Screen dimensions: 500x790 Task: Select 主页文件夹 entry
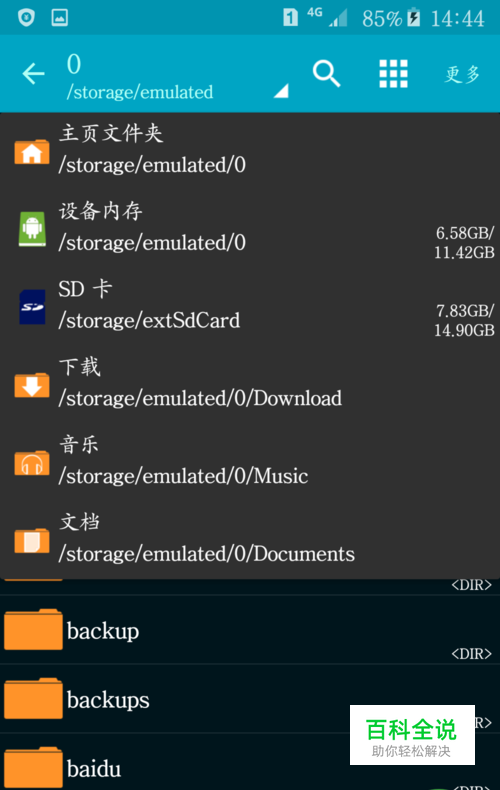click(x=250, y=152)
